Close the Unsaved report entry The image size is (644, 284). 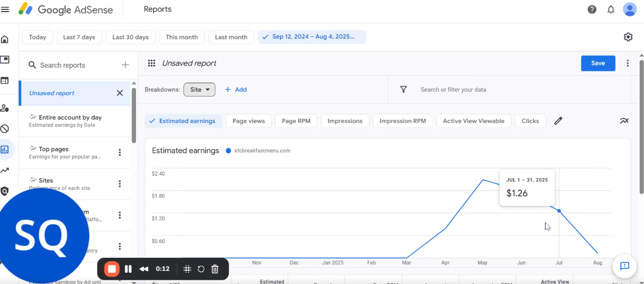(120, 93)
